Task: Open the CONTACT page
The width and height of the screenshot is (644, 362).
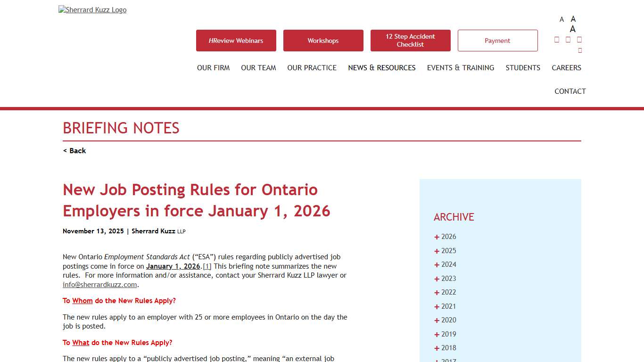Action: tap(570, 91)
